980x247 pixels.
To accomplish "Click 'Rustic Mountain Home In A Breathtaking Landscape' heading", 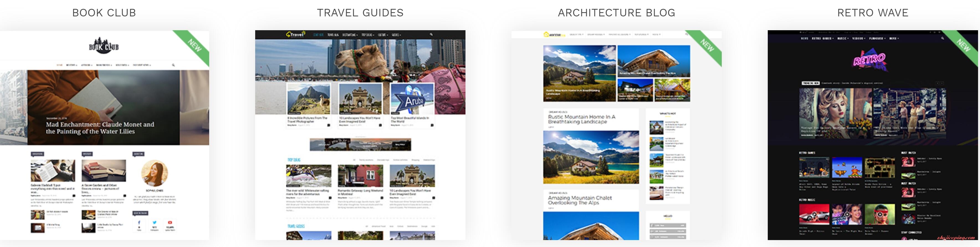I will (582, 119).
